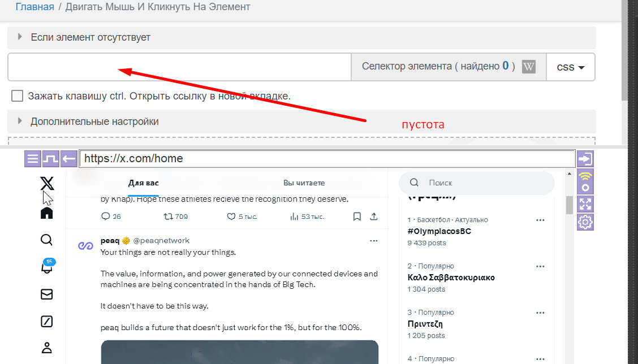Screen dimensions: 638x364
Task: Enable 'Зажать клавишу ctrl' checkbox
Action: 18,96
